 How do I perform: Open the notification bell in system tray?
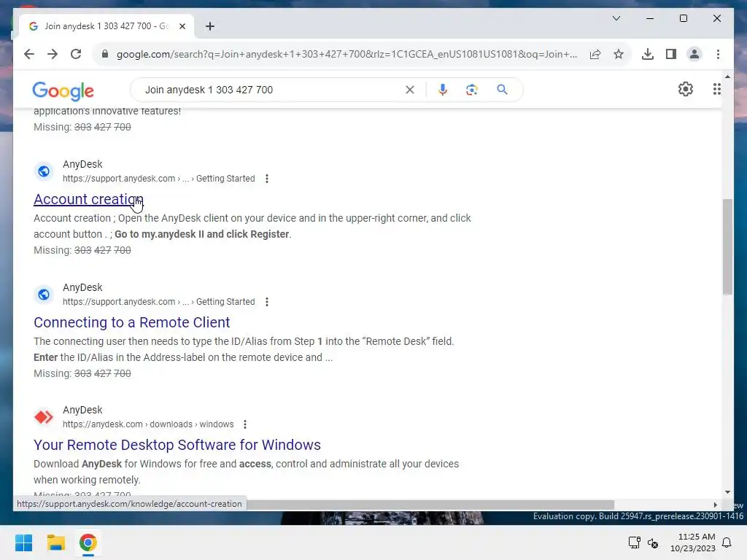pos(727,542)
